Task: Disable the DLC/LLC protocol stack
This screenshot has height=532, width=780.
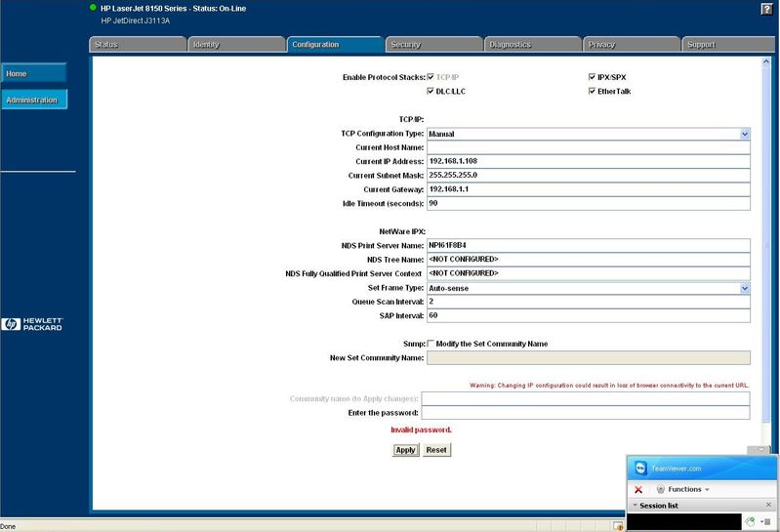Action: (431, 91)
